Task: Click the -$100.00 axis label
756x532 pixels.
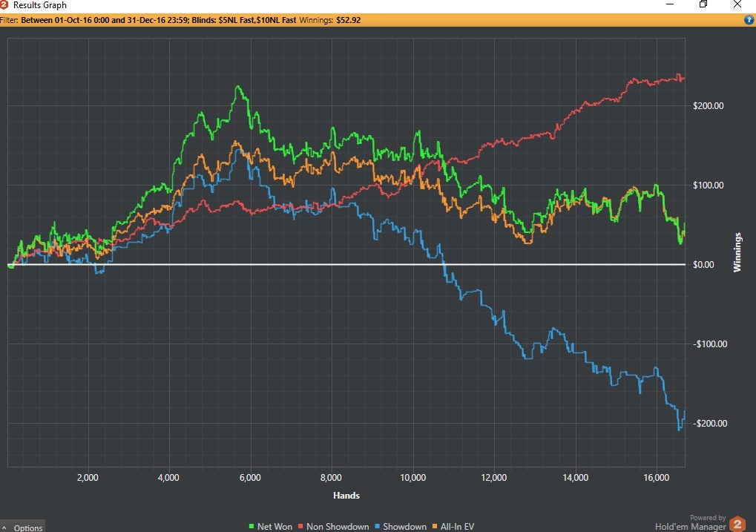Action: point(710,344)
